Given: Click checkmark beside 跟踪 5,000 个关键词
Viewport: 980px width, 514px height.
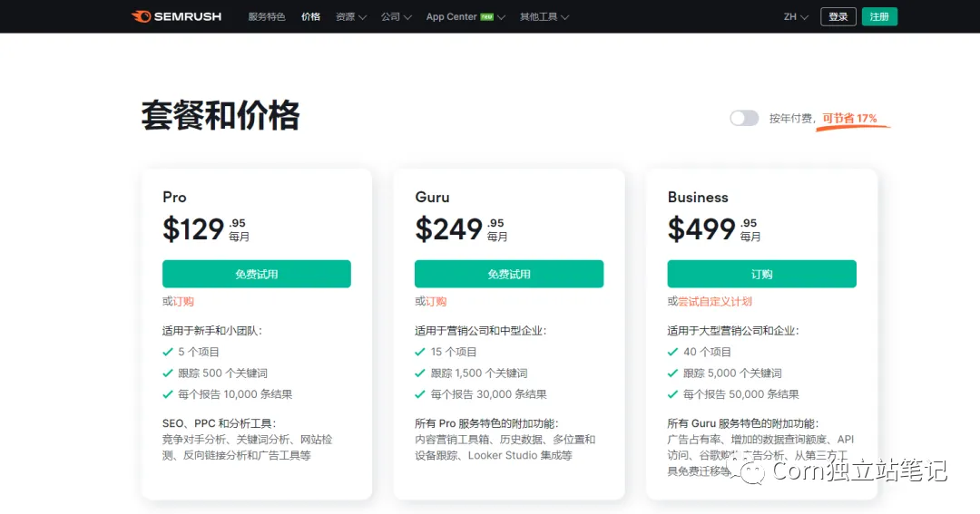Looking at the screenshot, I should click(672, 373).
